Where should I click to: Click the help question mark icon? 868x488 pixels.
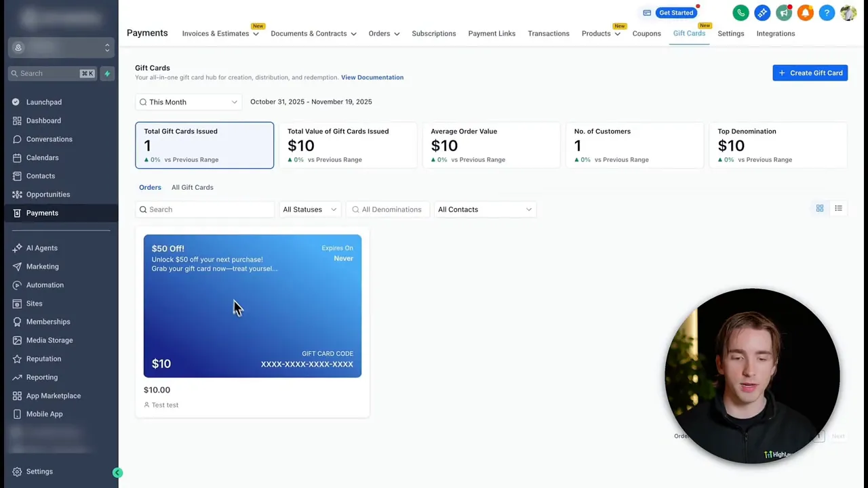click(827, 12)
